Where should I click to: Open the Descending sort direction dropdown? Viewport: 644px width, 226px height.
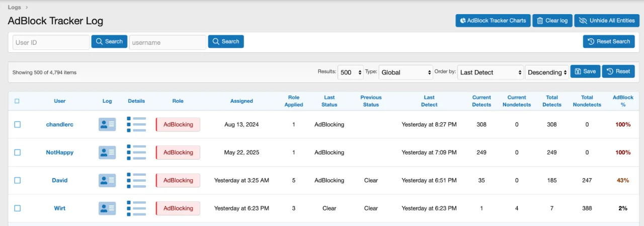click(547, 72)
